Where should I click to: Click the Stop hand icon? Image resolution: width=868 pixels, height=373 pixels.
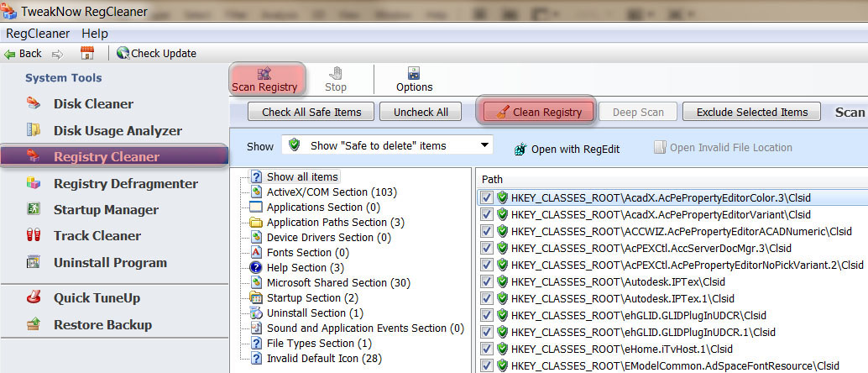pos(336,73)
